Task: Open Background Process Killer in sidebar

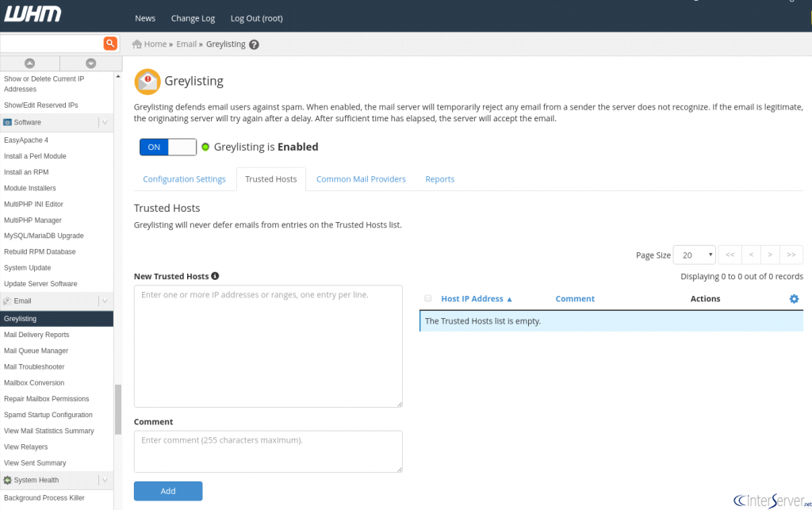Action: 44,497
